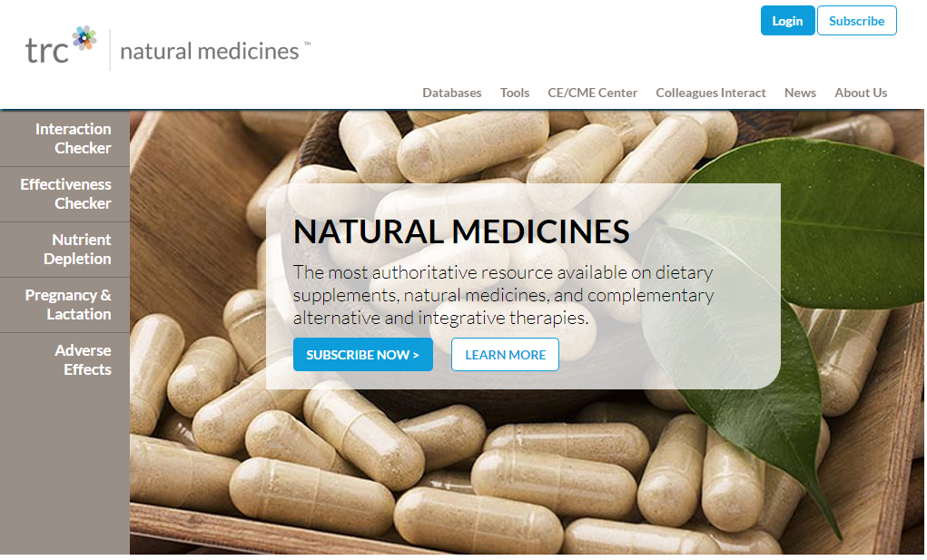Go to CE/CME Center
This screenshot has width=927, height=560.
(x=592, y=93)
